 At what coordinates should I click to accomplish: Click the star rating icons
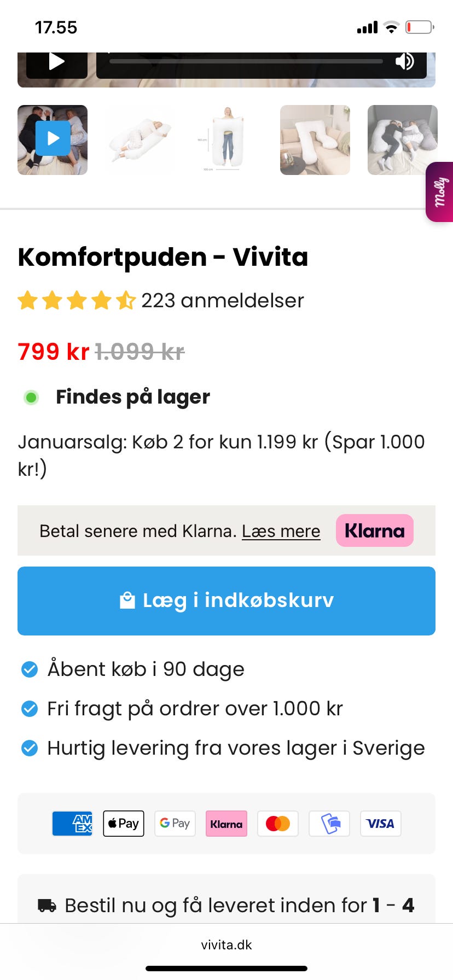77,301
